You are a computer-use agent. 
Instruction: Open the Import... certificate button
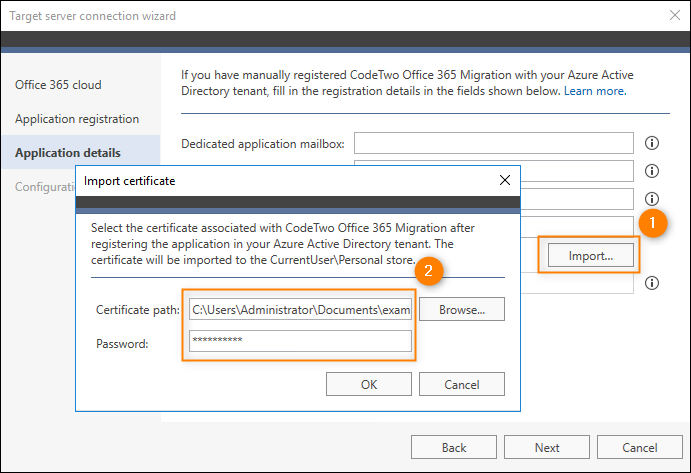pos(591,256)
